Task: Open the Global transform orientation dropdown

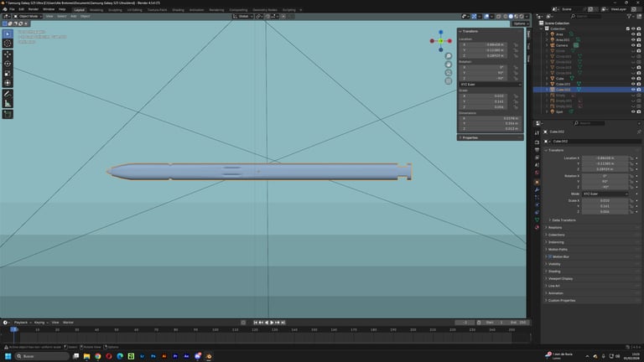Action: 242,17
